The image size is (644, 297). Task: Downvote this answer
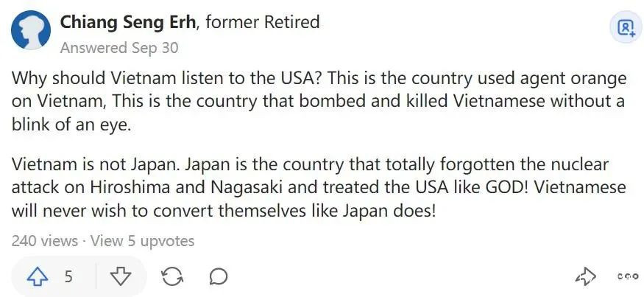click(120, 276)
